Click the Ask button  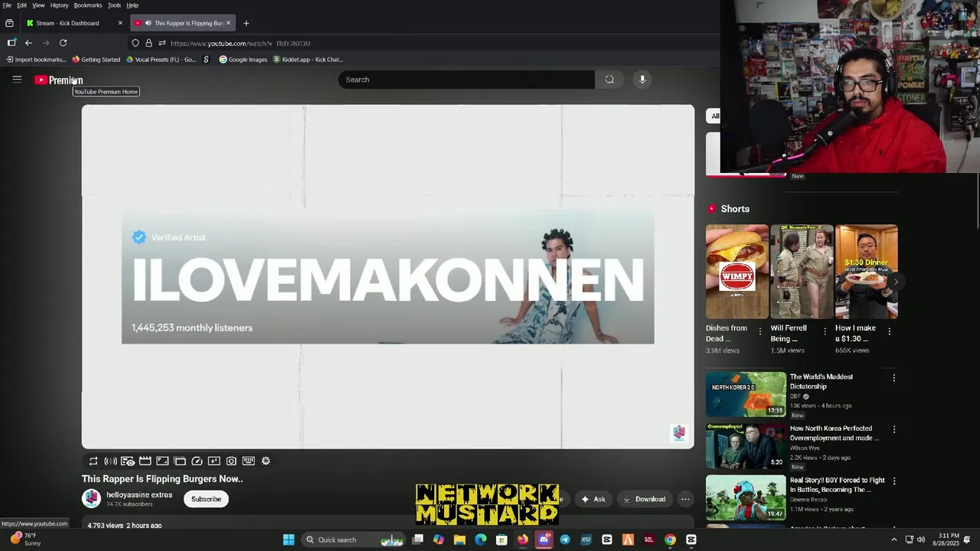(593, 499)
